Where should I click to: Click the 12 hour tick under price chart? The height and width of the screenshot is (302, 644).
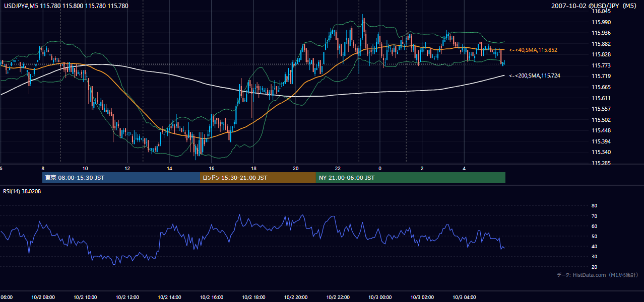(127, 168)
